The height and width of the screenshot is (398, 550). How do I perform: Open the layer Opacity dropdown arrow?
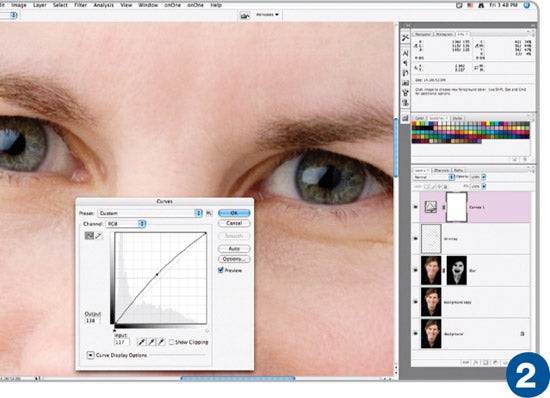pos(484,177)
